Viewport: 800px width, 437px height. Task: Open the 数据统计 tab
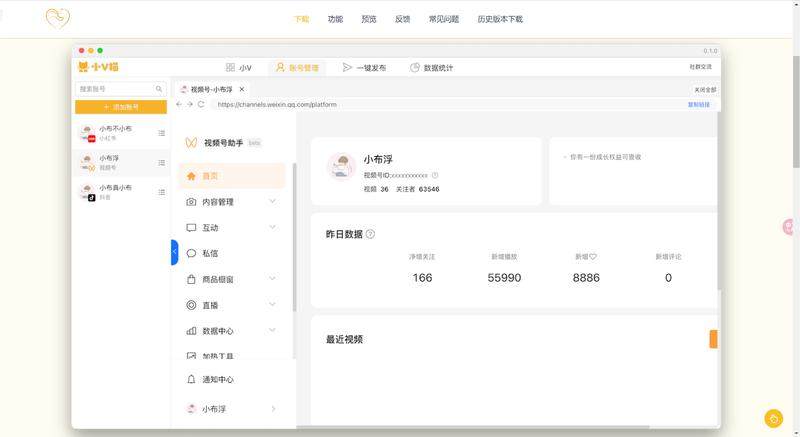click(x=431, y=68)
